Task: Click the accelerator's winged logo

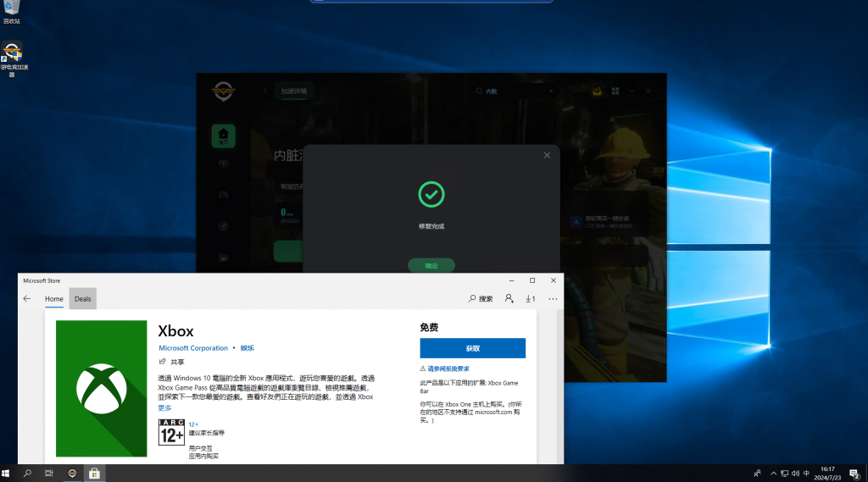Action: point(224,91)
